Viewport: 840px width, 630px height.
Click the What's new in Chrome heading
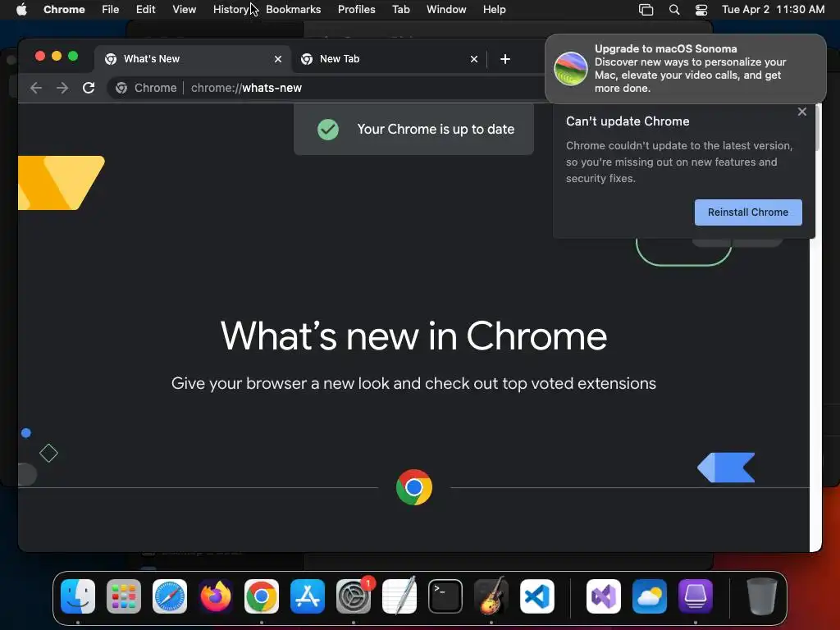pos(413,336)
